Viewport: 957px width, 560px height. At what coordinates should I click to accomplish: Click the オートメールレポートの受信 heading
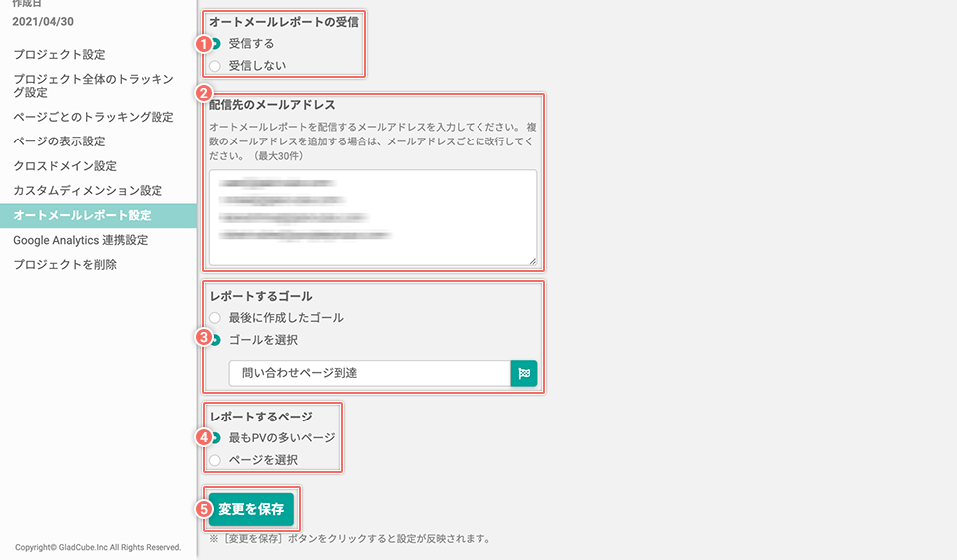[284, 22]
